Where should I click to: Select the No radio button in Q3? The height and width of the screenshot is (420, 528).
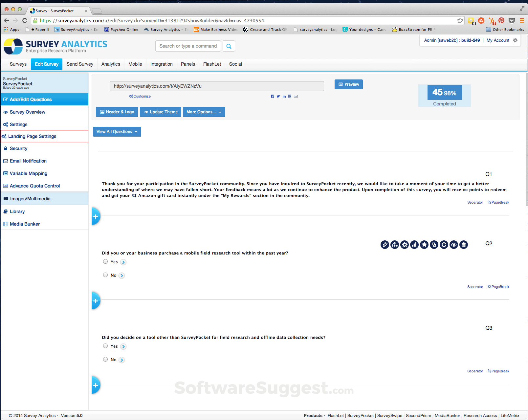click(x=105, y=359)
